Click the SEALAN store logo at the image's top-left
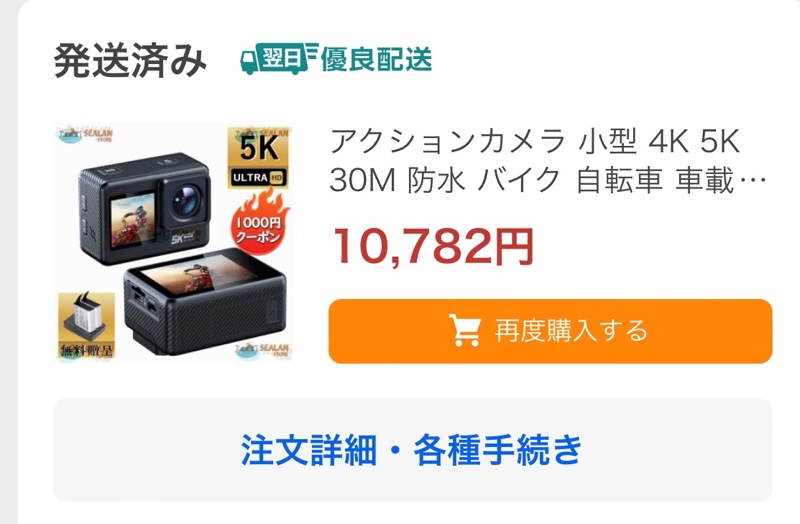This screenshot has width=800, height=524. 86,135
